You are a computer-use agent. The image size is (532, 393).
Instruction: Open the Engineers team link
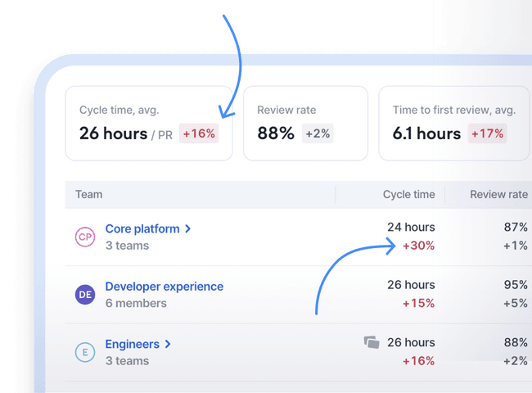[x=132, y=345]
